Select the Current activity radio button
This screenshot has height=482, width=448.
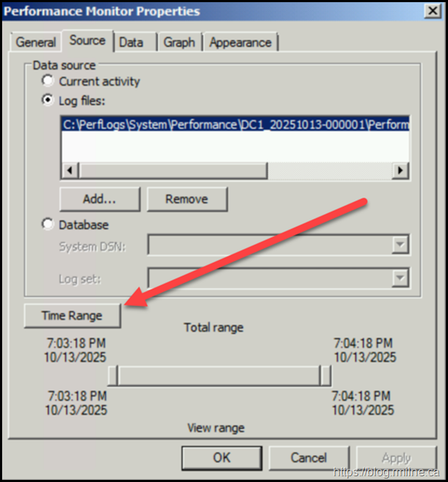pos(48,81)
